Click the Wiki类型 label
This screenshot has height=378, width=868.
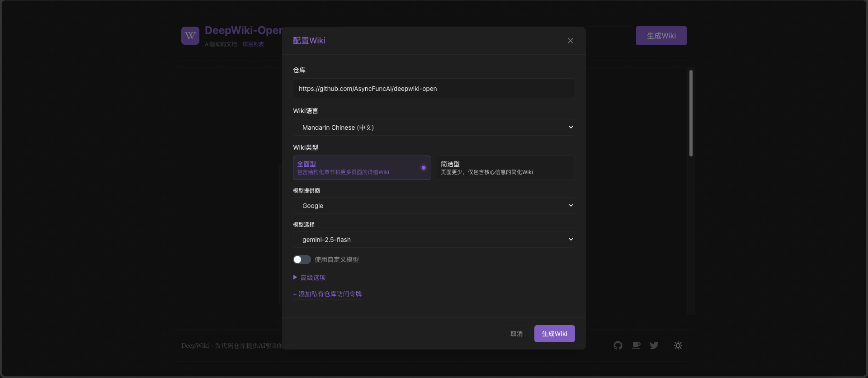pos(306,147)
